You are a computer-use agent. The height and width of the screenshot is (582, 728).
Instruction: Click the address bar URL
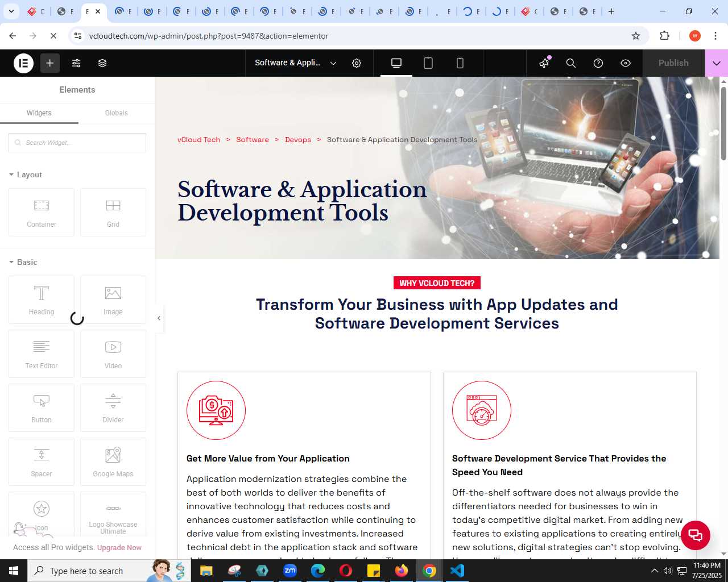(x=209, y=36)
